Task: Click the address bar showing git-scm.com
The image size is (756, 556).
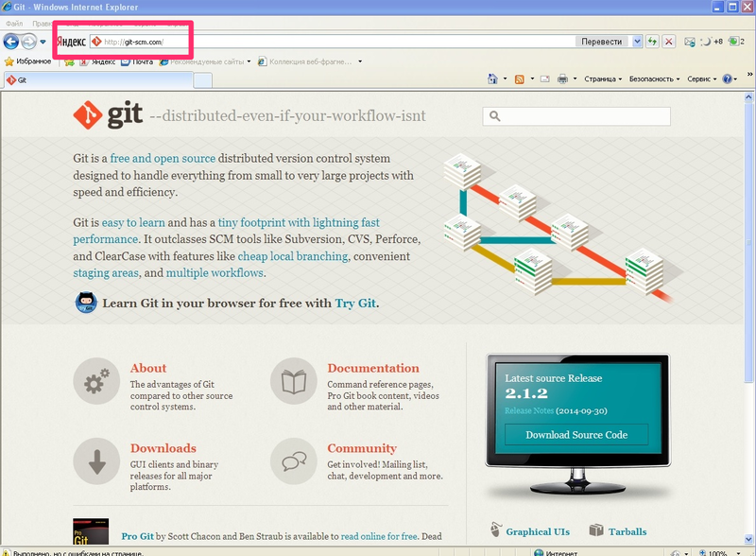Action: click(x=333, y=42)
